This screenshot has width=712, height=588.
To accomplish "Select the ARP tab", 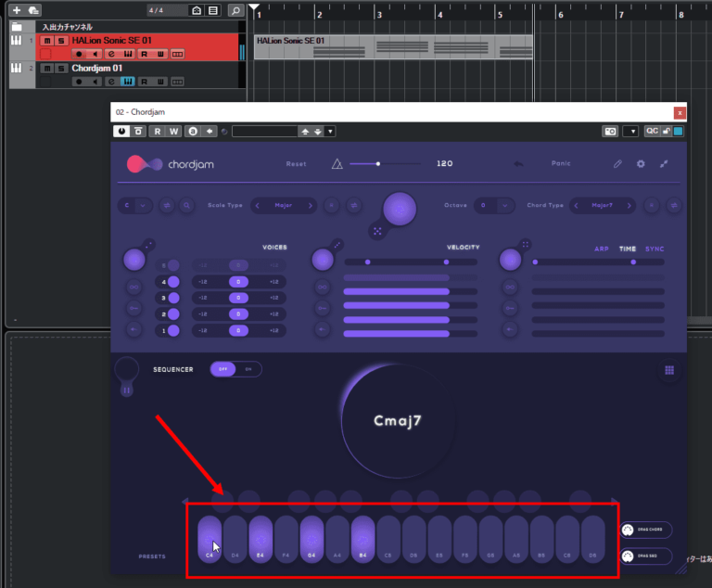I will coord(603,249).
